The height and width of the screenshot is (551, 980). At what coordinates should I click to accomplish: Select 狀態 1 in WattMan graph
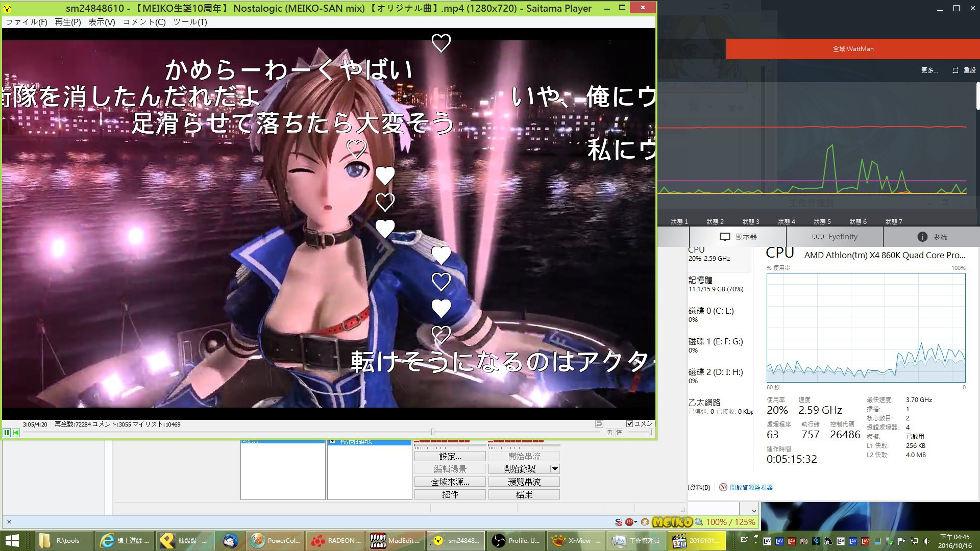tap(679, 221)
